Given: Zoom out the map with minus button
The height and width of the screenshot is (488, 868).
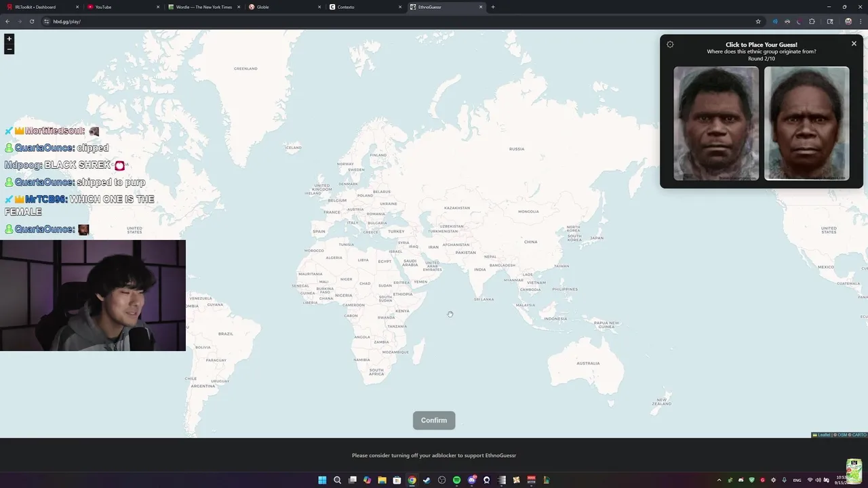Looking at the screenshot, I should pos(9,49).
